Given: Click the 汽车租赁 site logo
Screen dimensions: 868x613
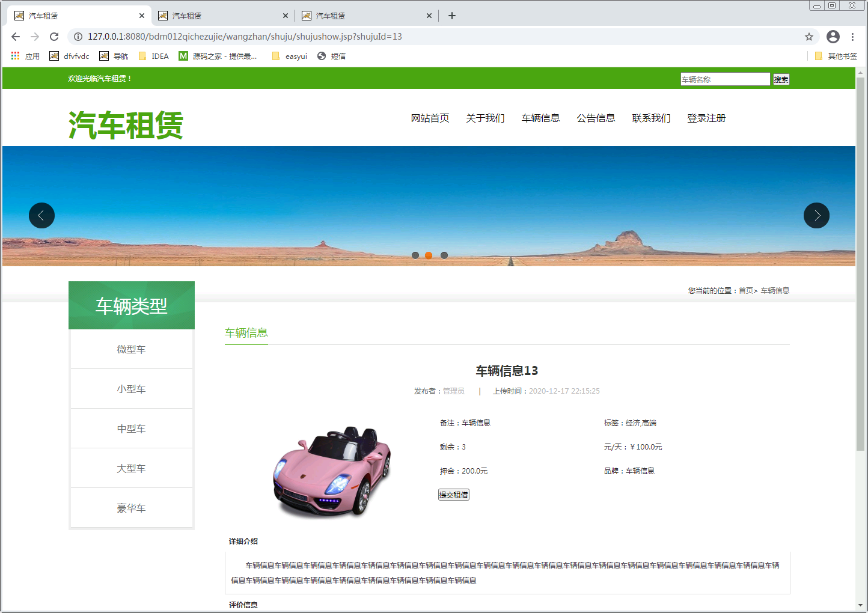Looking at the screenshot, I should point(126,125).
